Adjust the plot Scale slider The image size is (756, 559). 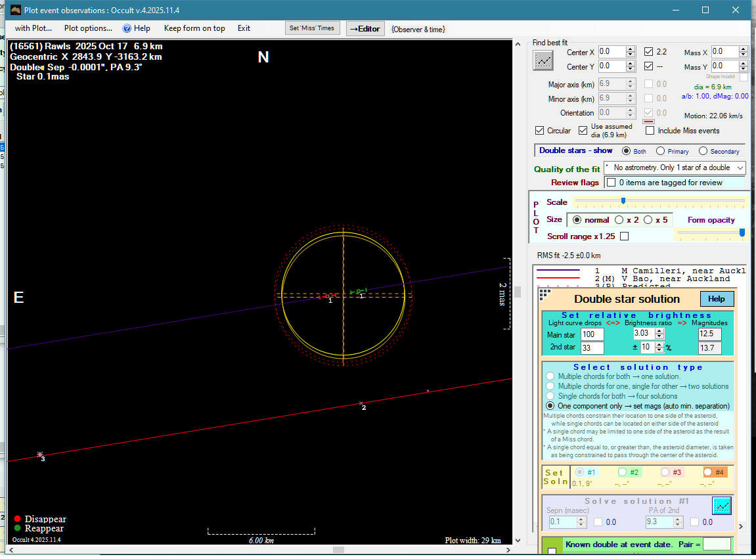click(x=623, y=201)
